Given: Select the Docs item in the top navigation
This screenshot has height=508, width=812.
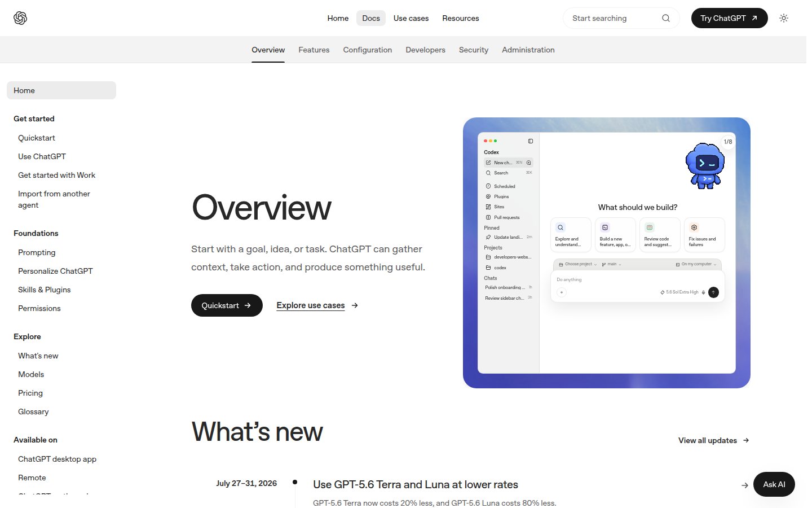Looking at the screenshot, I should pyautogui.click(x=371, y=18).
